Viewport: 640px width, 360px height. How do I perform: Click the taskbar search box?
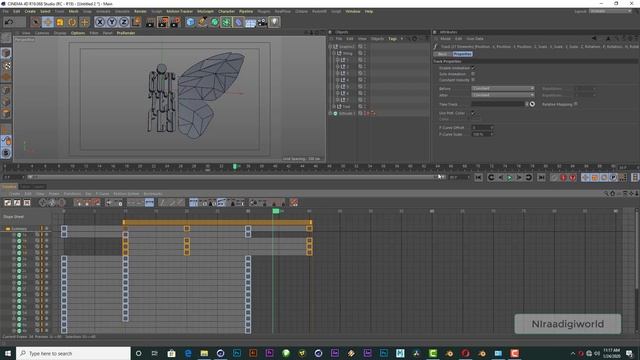click(73, 353)
